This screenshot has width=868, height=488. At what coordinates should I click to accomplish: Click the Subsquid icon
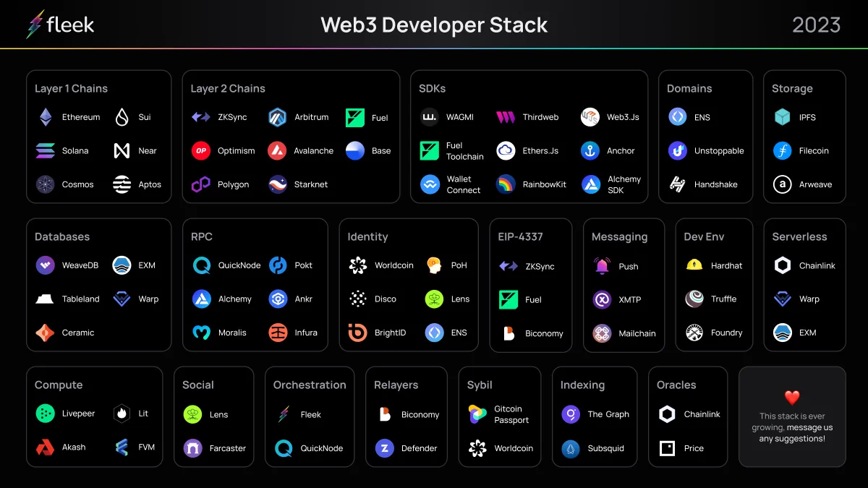571,448
